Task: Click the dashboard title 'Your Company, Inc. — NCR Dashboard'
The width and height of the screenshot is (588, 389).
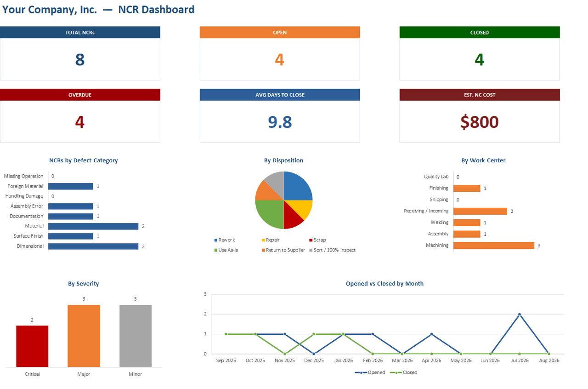Action: (x=98, y=9)
